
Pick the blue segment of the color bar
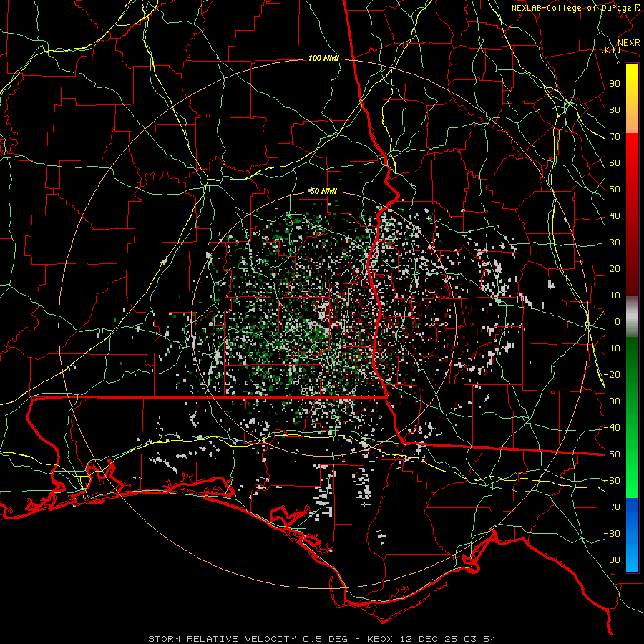coord(632,535)
